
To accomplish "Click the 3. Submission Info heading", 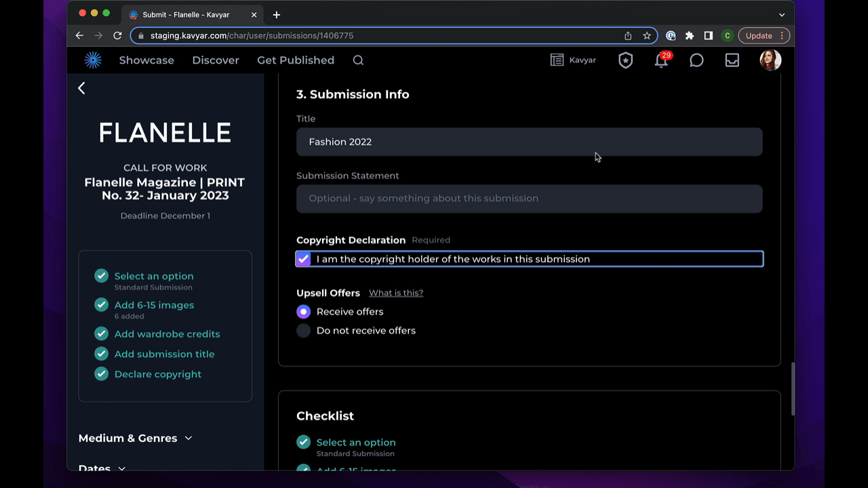I will pos(353,94).
